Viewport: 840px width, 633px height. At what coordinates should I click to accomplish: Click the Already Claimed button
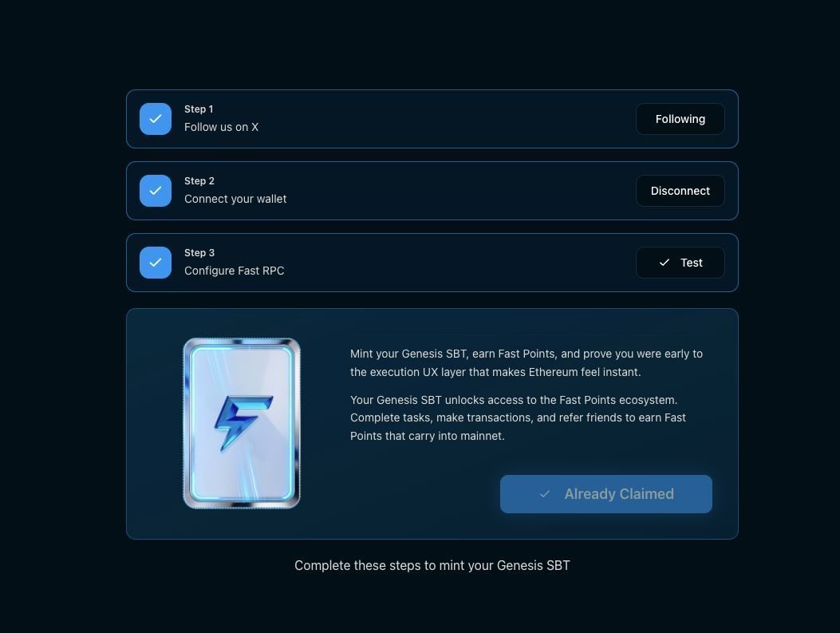click(606, 494)
